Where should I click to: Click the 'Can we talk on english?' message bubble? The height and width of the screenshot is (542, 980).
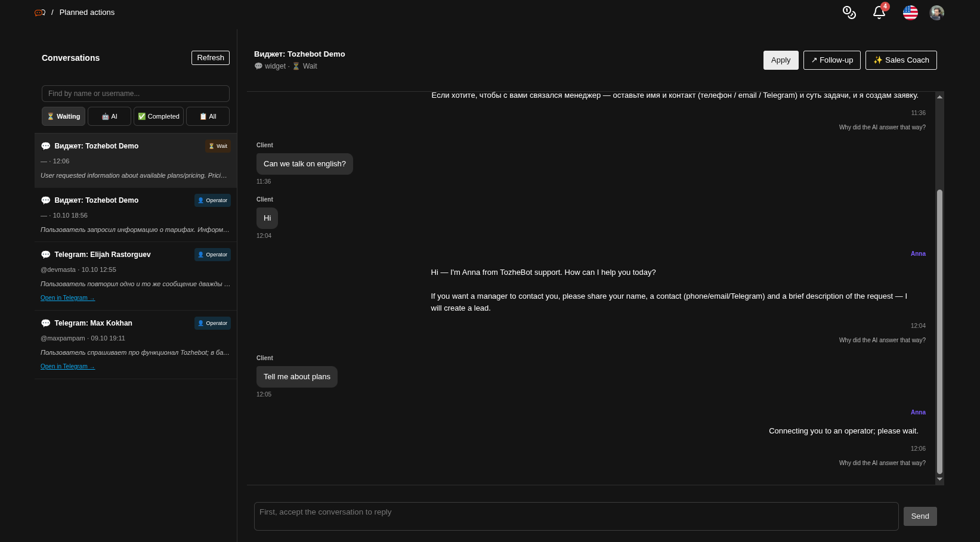pos(305,164)
